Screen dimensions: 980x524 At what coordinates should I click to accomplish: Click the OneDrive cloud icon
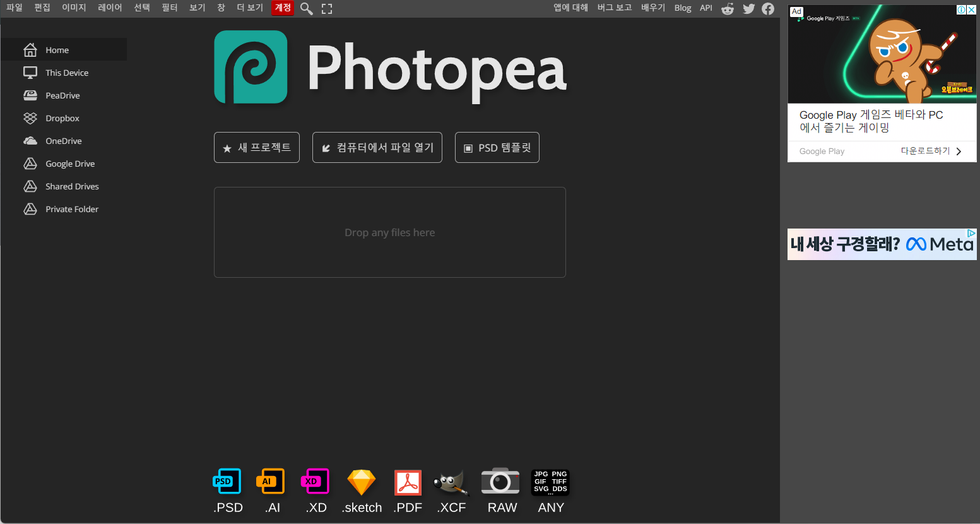30,141
